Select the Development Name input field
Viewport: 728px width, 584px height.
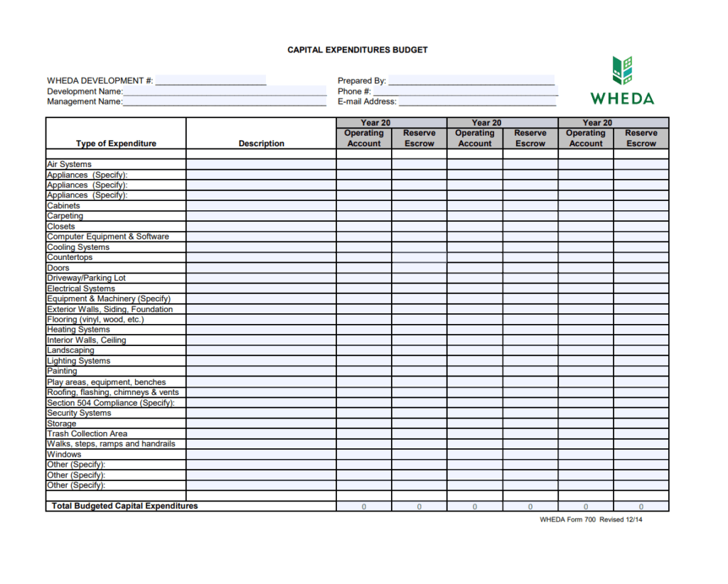[224, 91]
